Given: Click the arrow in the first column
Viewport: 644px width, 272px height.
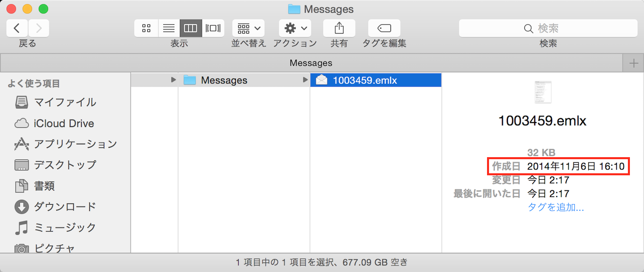Looking at the screenshot, I should point(173,80).
